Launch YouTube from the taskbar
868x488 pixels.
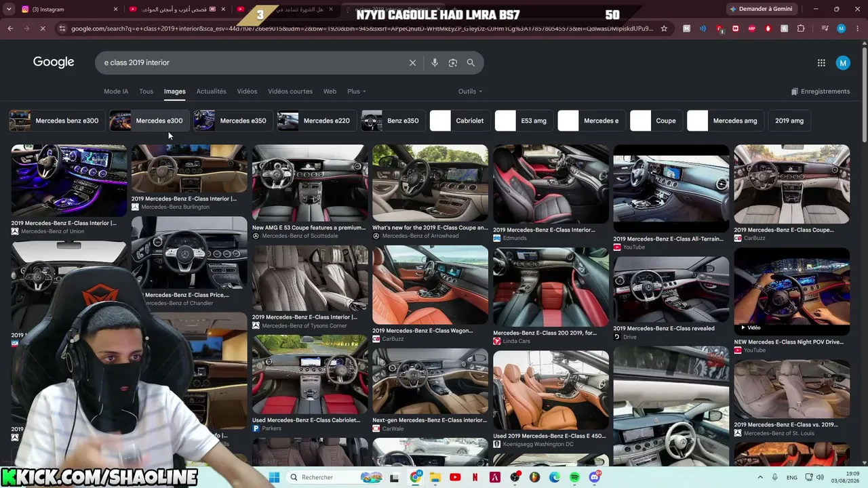[x=455, y=477]
